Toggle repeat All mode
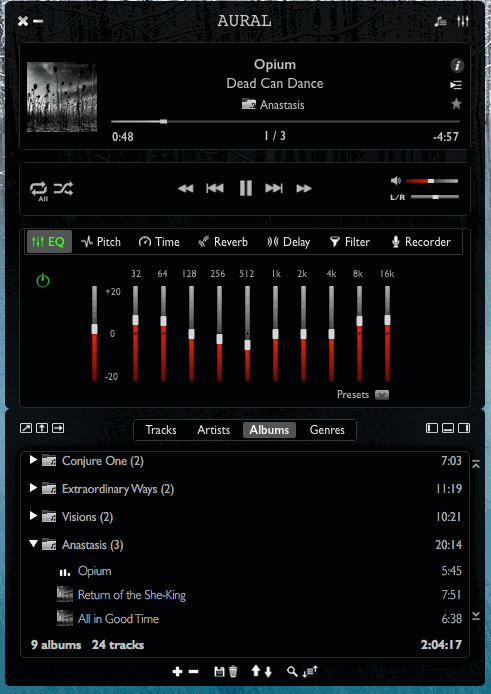491x694 pixels. tap(39, 189)
